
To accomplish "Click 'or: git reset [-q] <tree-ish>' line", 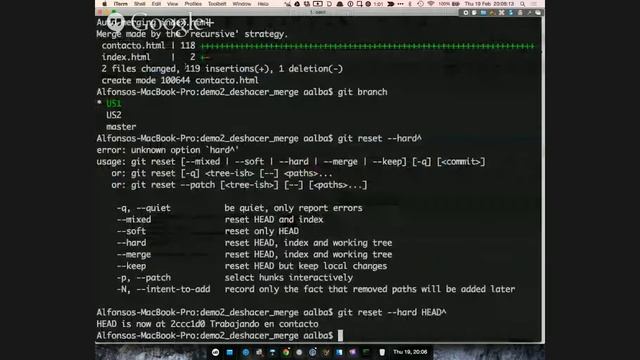I will click(222, 173).
